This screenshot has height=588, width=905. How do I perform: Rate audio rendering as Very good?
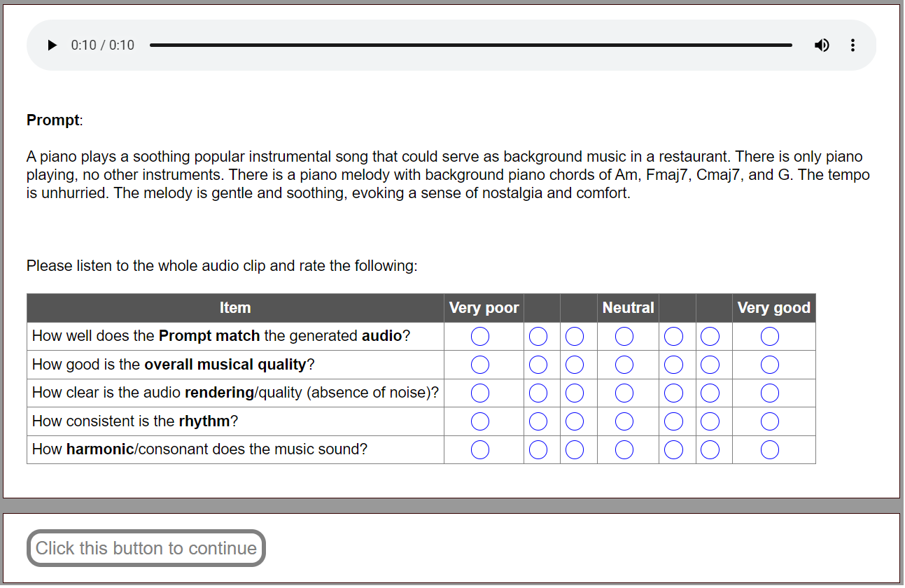770,393
